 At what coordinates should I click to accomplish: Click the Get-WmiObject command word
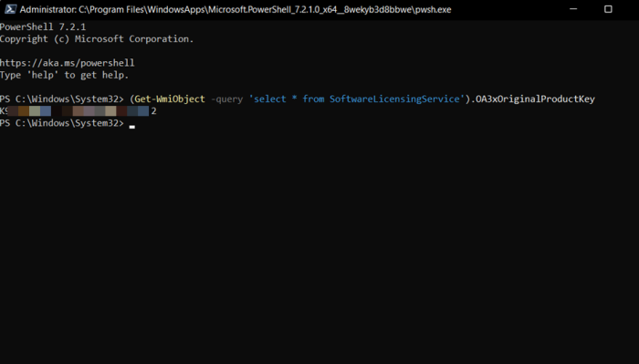pyautogui.click(x=170, y=99)
